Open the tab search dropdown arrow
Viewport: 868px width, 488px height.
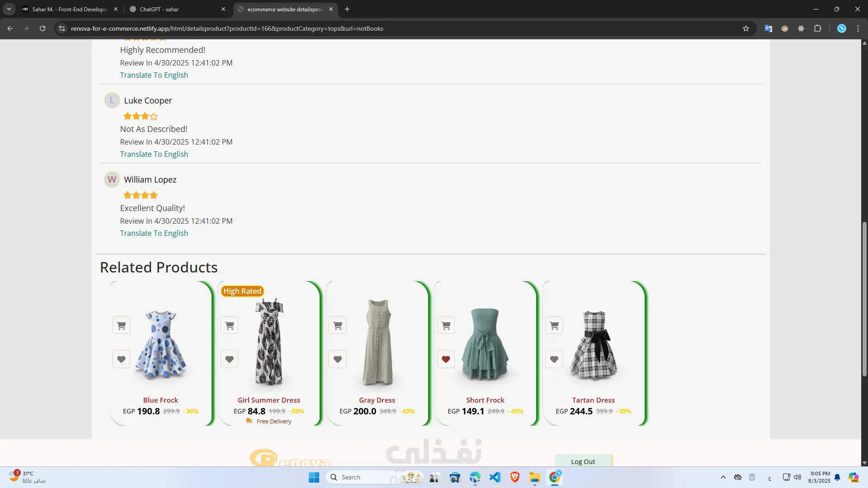point(9,9)
